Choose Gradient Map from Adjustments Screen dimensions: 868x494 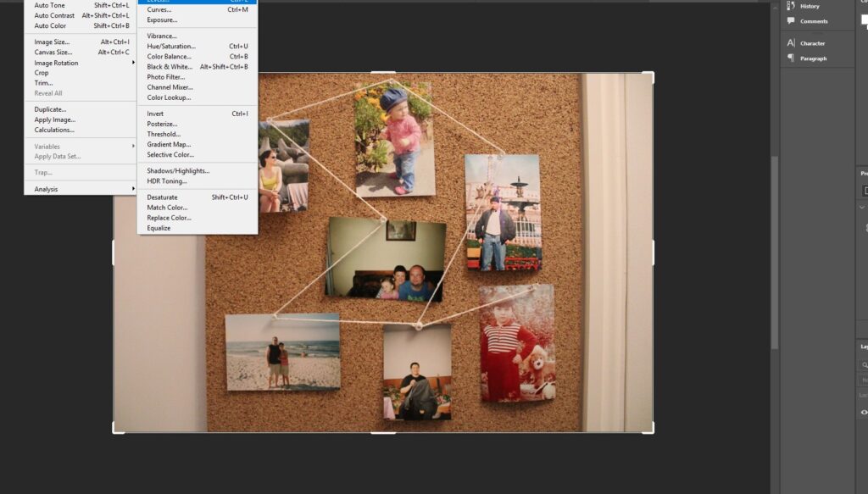point(197,144)
